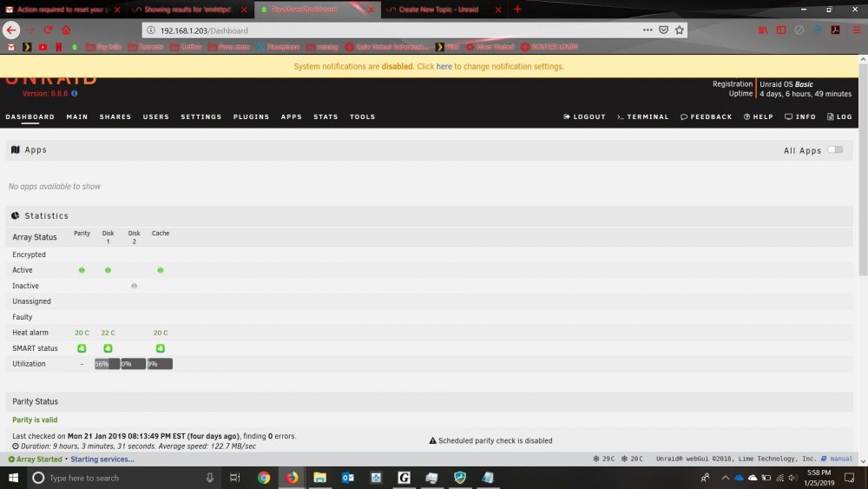Open the 'Most Visited' bookmarks folder
The width and height of the screenshot is (868, 489).
click(x=490, y=47)
